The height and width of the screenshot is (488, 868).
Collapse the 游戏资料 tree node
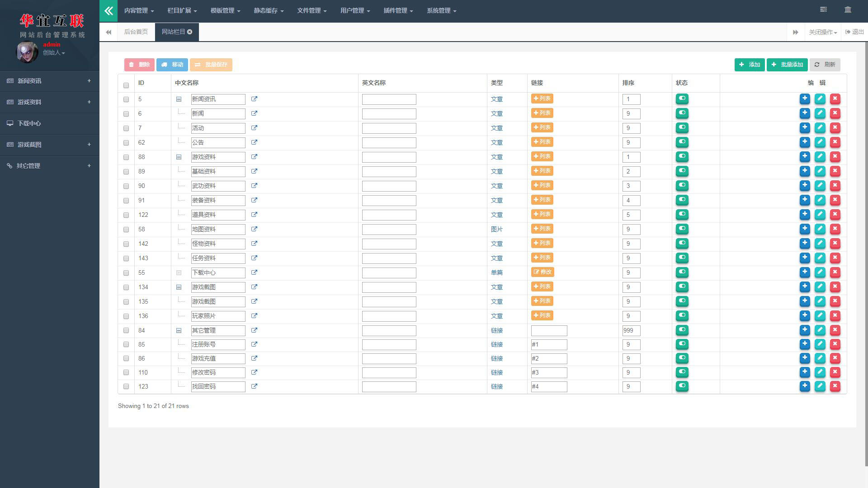(179, 157)
